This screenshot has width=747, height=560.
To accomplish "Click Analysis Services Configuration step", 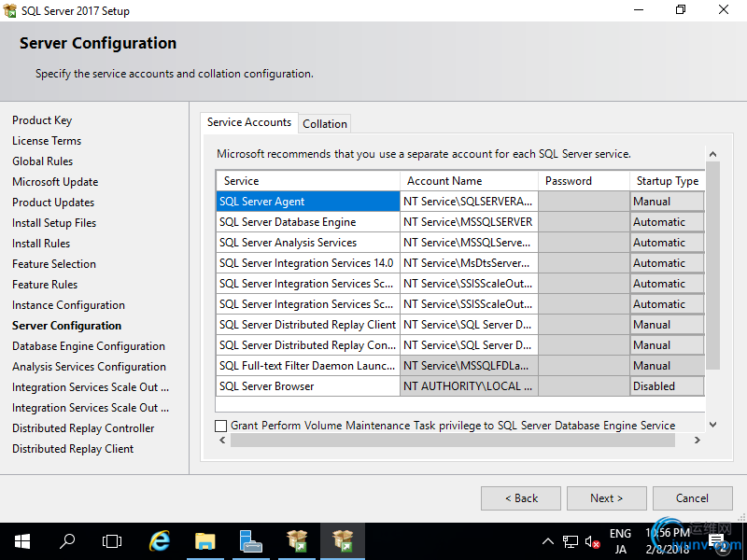I will pos(89,367).
